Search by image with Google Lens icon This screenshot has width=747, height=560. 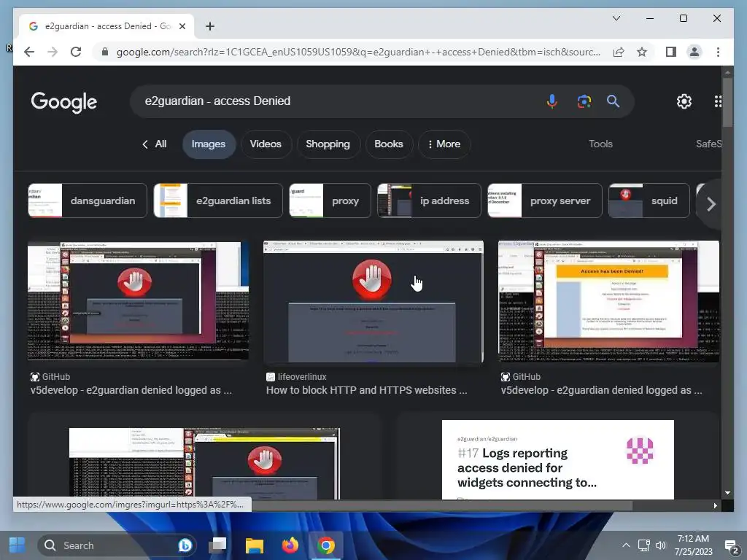click(584, 101)
